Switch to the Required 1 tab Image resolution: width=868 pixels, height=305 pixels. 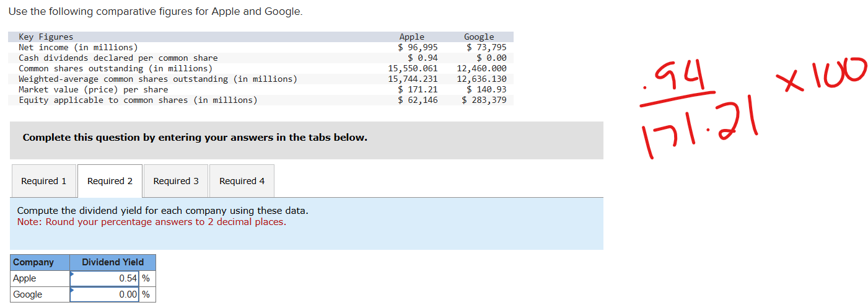43,181
